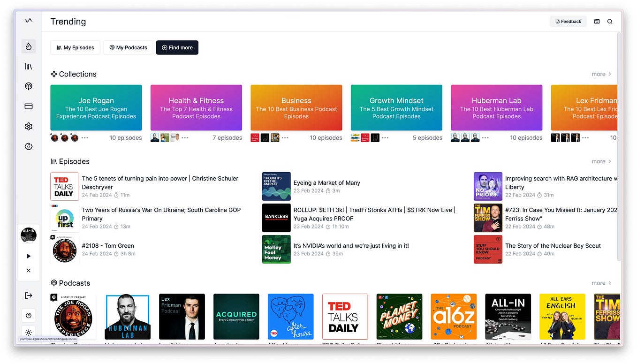The width and height of the screenshot is (637, 364).
Task: Switch to the My Podcasts tab
Action: pos(128,47)
